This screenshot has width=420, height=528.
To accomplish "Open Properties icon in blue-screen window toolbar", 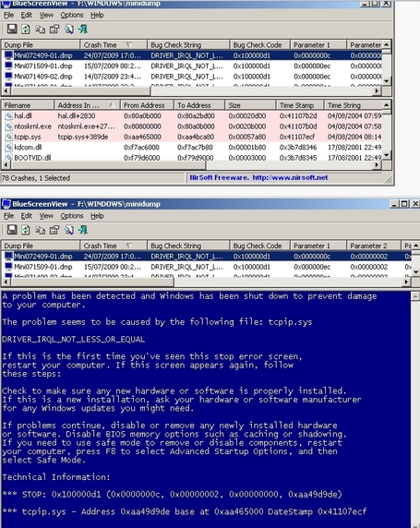I will (x=54, y=230).
